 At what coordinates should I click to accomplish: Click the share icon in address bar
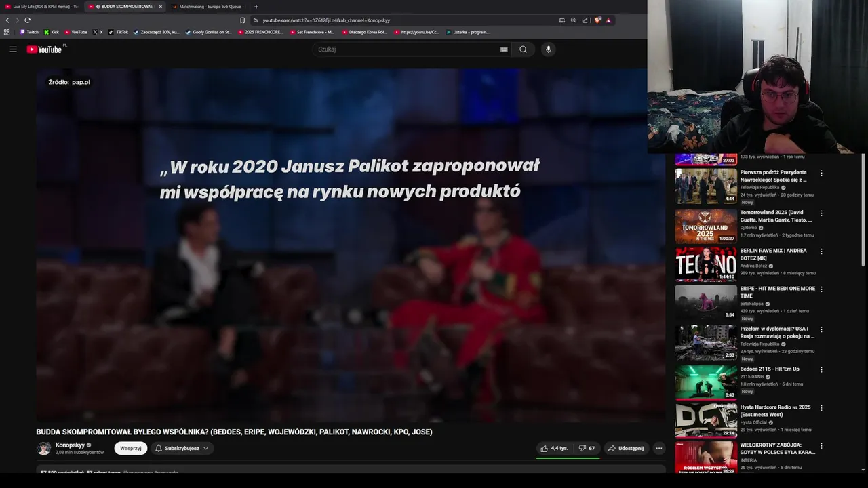[585, 20]
